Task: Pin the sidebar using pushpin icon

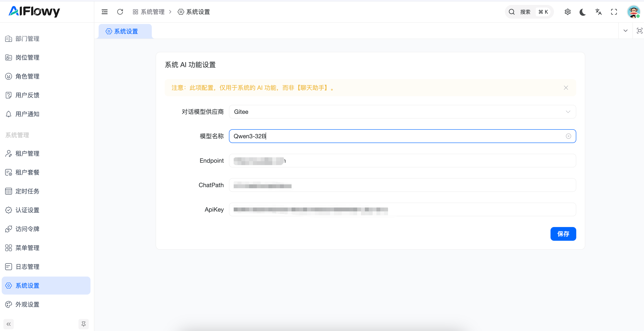Action: [83, 324]
